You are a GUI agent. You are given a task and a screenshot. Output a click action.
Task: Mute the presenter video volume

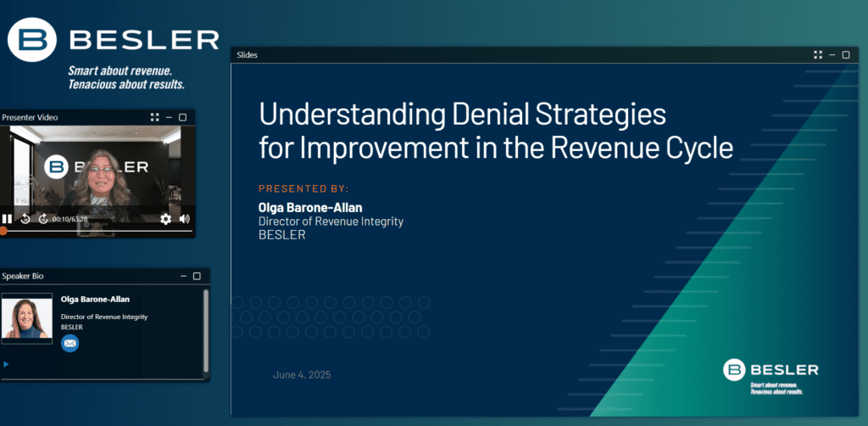point(184,219)
